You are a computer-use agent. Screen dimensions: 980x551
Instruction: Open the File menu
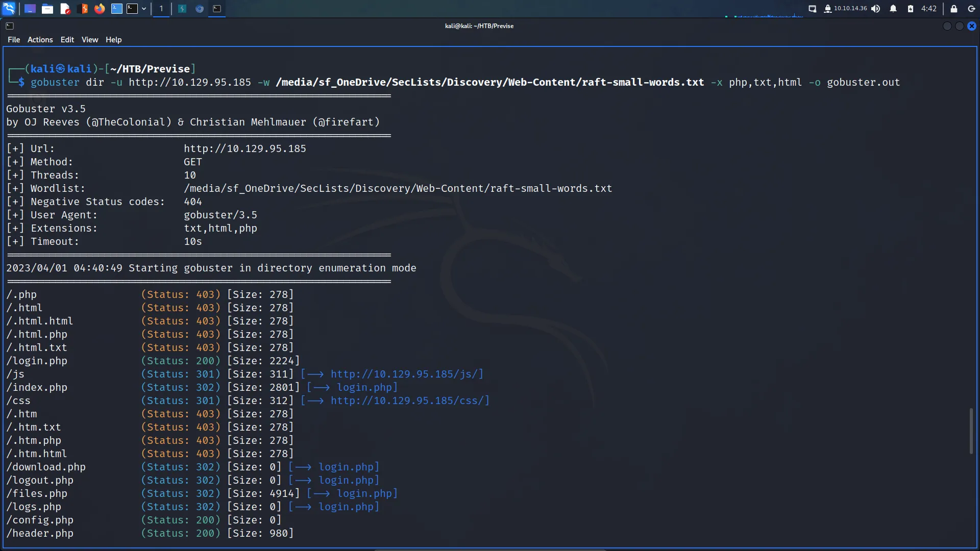pyautogui.click(x=14, y=40)
